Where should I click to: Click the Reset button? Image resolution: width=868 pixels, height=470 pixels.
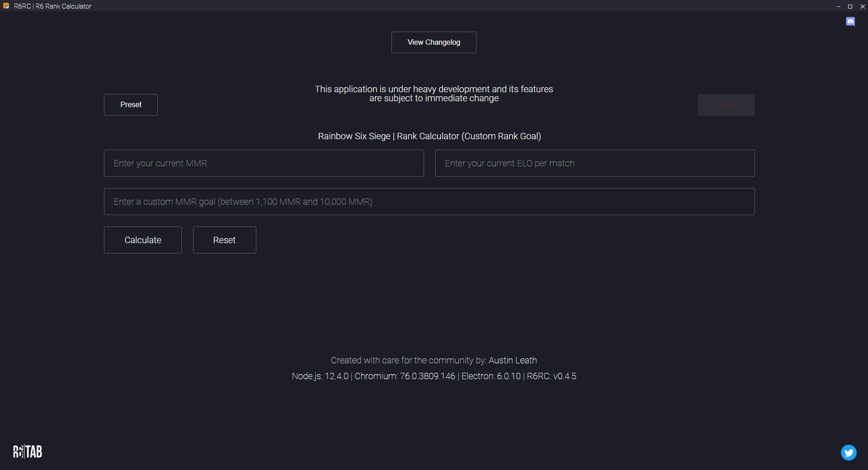224,240
